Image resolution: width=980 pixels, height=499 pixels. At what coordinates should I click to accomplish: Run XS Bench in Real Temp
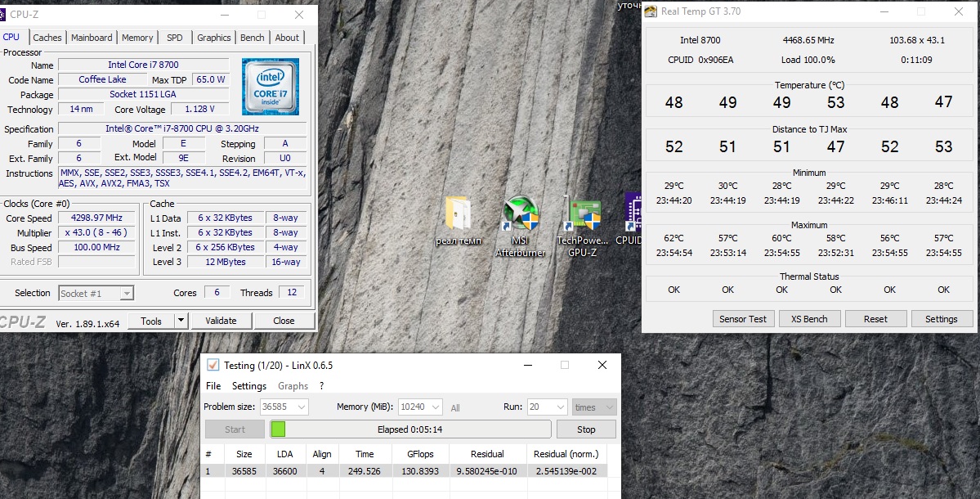point(808,319)
